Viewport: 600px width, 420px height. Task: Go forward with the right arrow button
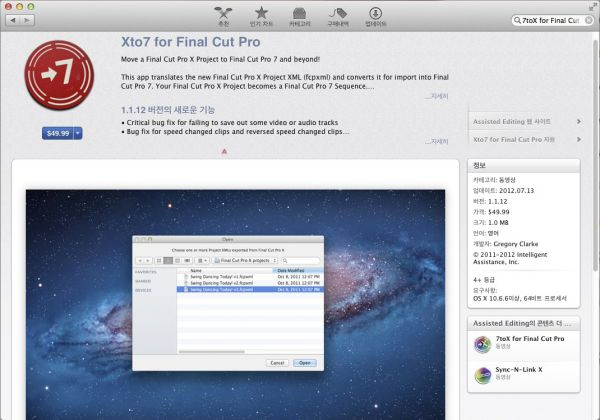click(27, 20)
